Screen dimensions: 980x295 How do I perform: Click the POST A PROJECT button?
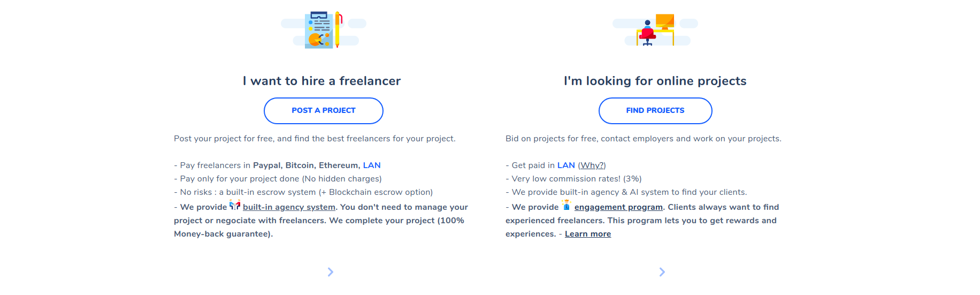pyautogui.click(x=324, y=111)
